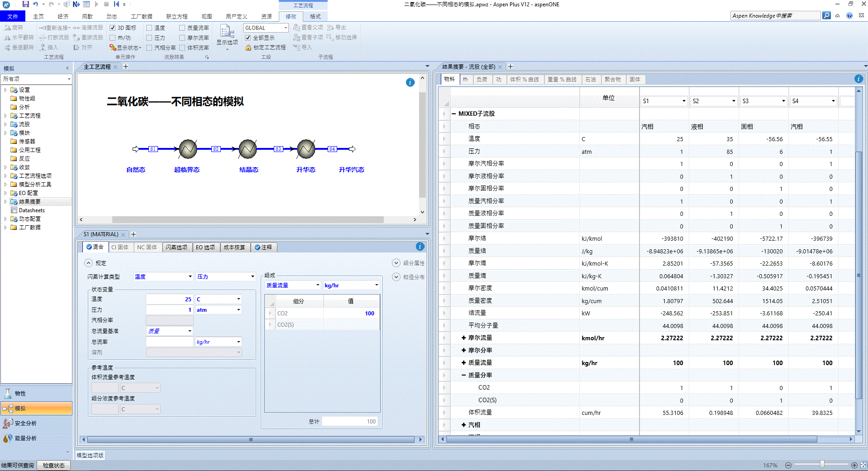Open the temperature unit C dropdown

[x=238, y=299]
